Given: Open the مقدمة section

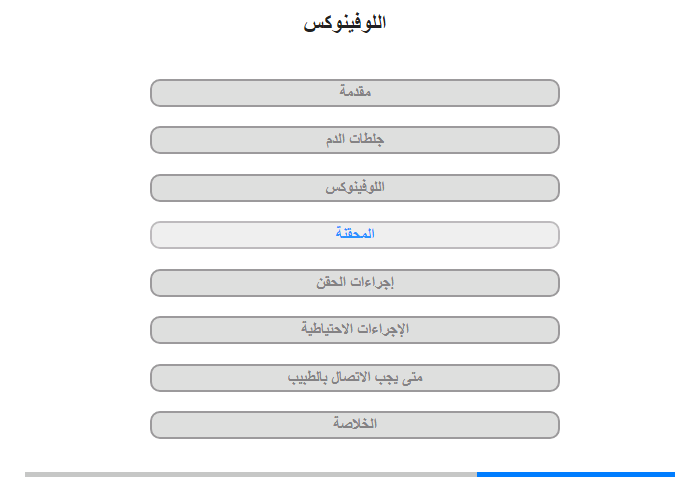Looking at the screenshot, I should tap(355, 92).
